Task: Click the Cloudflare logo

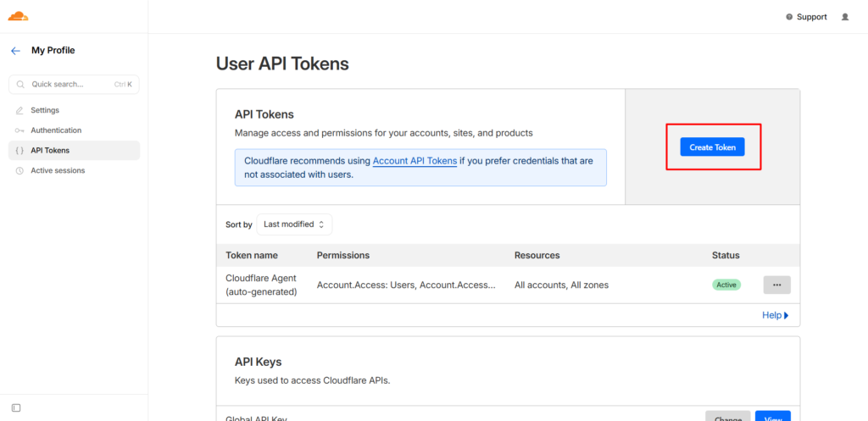Action: click(18, 16)
